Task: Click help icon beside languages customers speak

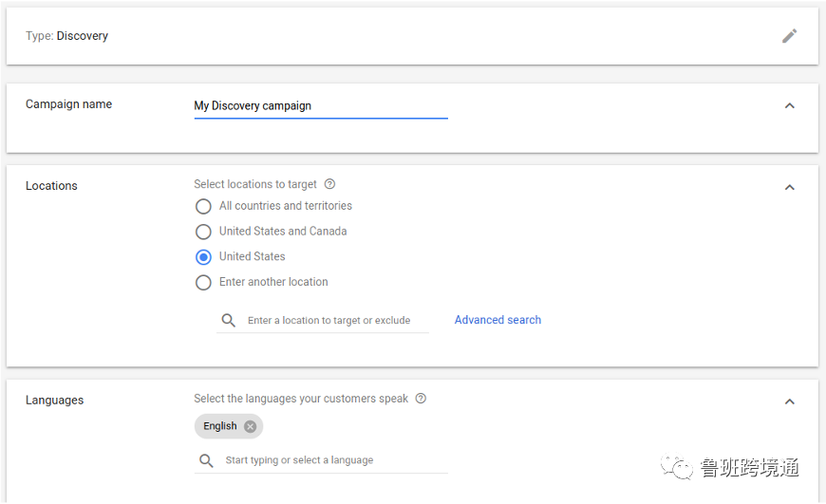Action: [421, 399]
